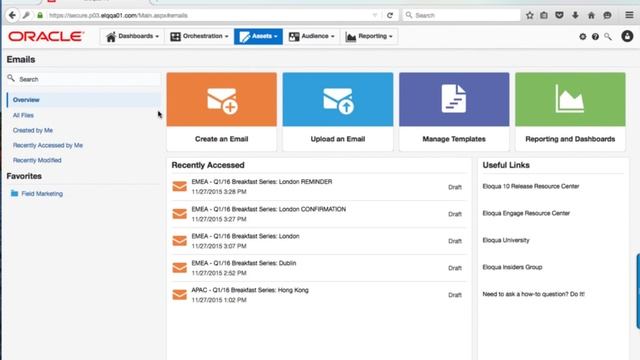Viewport: 640px width, 360px height.
Task: Click Field Marketing folder icon in Favorites
Action: (x=15, y=193)
